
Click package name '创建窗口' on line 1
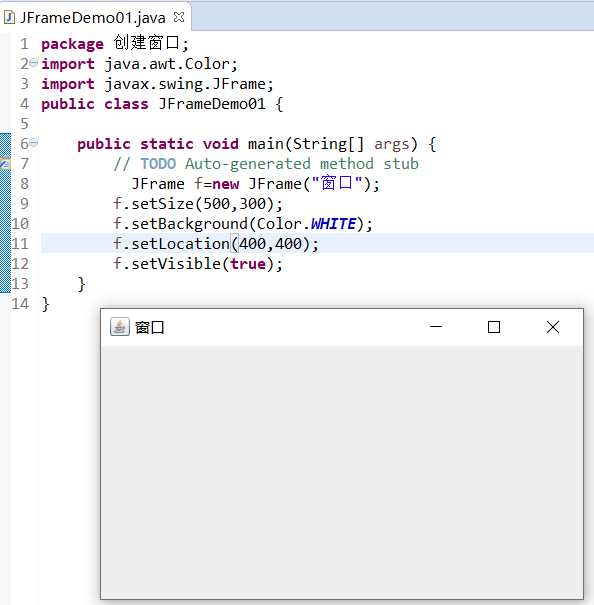(147, 43)
